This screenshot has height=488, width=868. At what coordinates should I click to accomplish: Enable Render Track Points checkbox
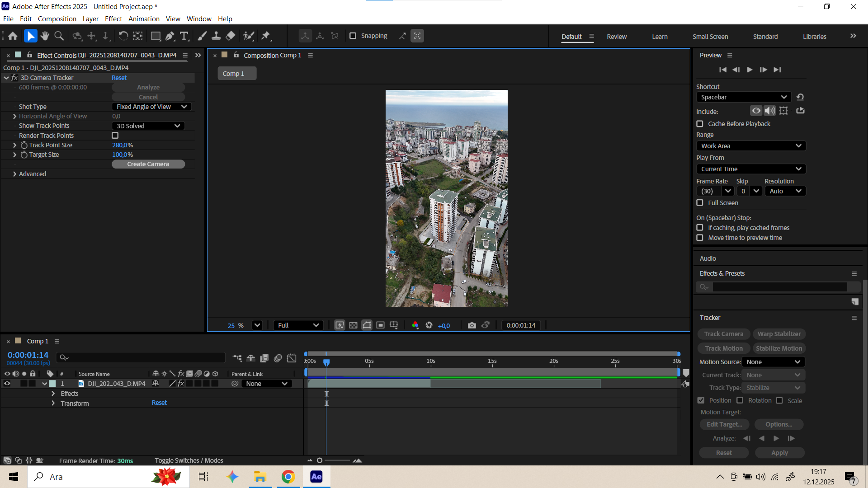[x=115, y=136]
